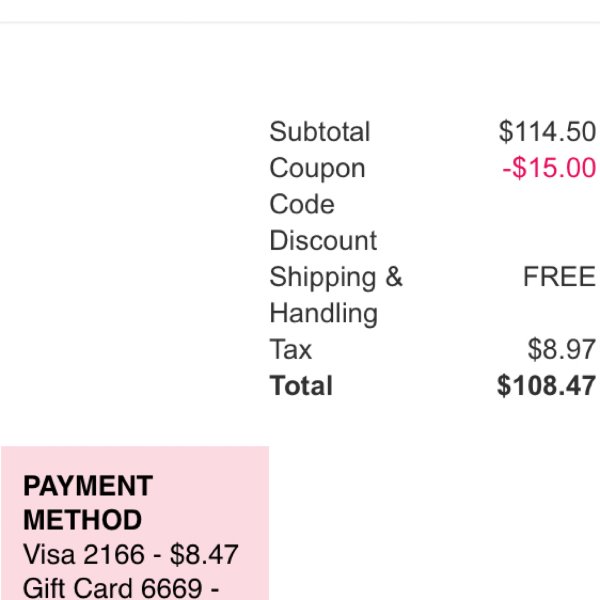Screen dimensions: 600x600
Task: Click the Subtotal label
Action: 320,132
